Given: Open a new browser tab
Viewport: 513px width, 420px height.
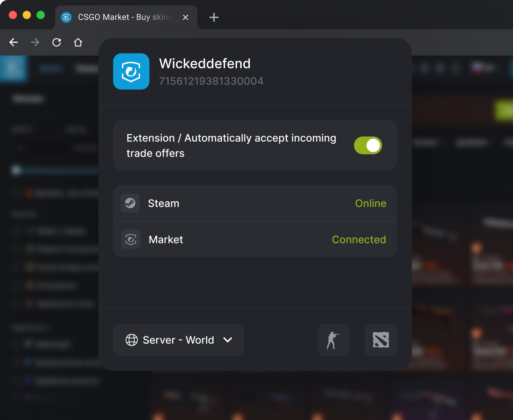Looking at the screenshot, I should point(214,17).
